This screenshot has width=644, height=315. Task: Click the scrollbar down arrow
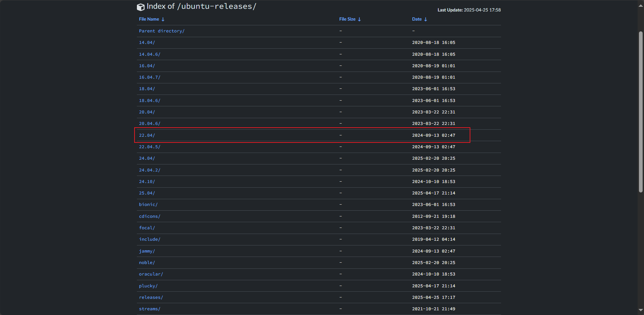coord(641,310)
